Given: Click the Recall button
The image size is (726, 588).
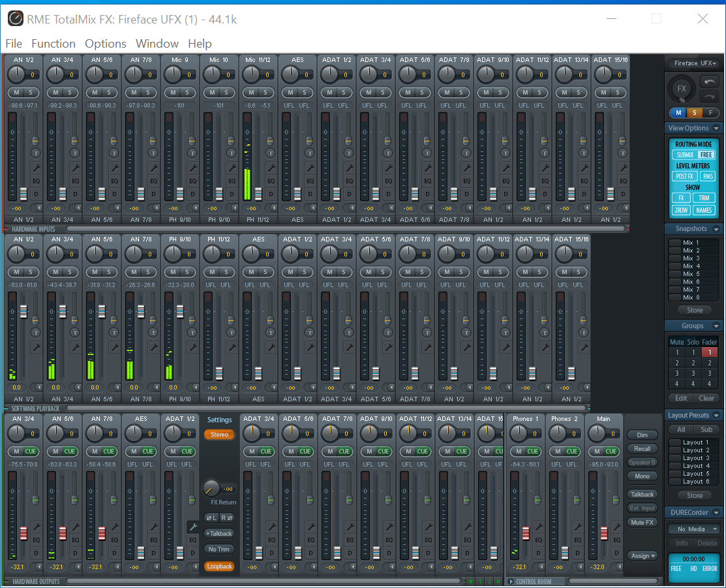Looking at the screenshot, I should tap(643, 448).
